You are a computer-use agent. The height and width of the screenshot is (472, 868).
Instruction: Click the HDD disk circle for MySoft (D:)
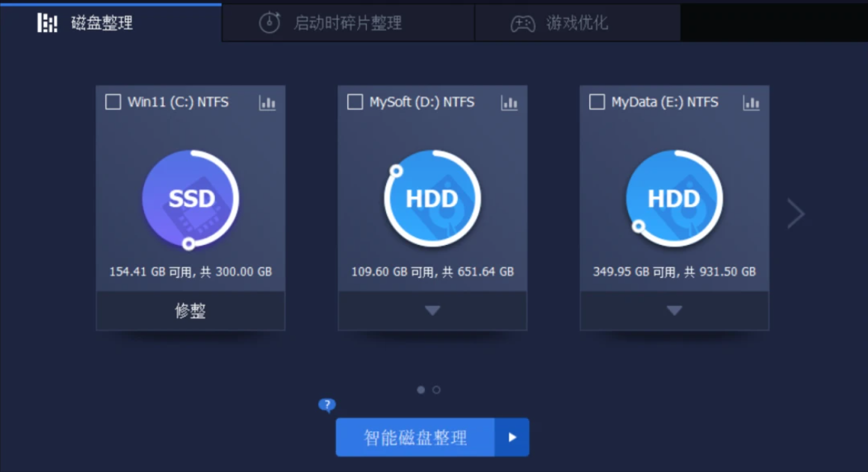433,199
